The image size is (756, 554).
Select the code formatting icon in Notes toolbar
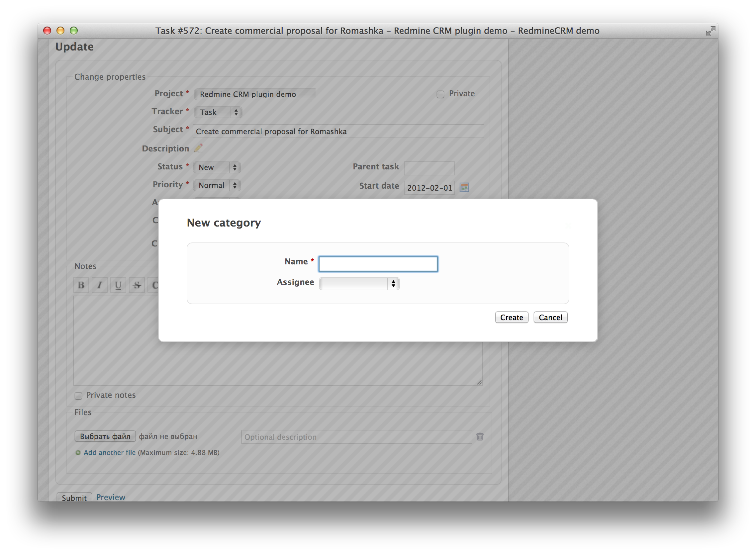coord(155,285)
